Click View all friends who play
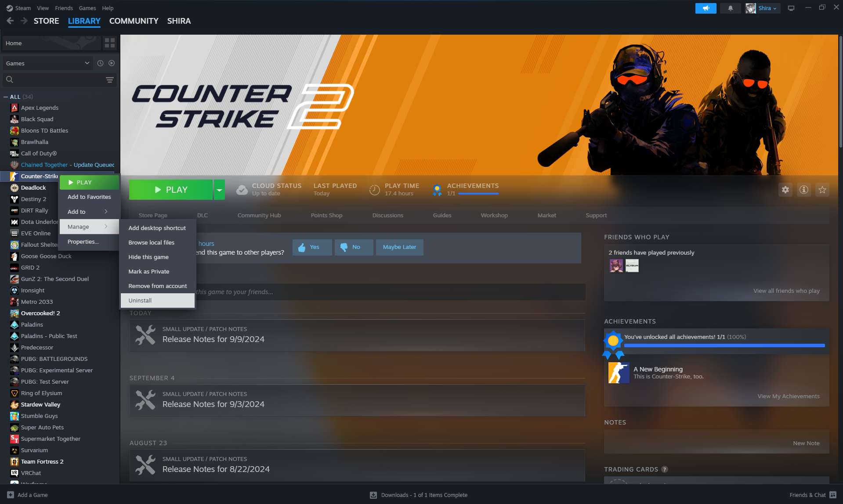The height and width of the screenshot is (504, 843). [x=786, y=291]
